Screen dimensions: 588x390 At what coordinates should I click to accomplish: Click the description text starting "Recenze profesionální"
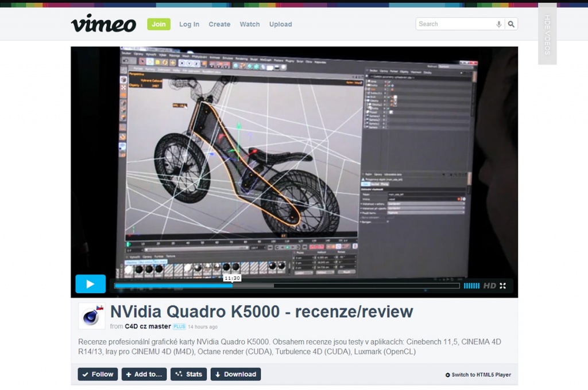289,346
